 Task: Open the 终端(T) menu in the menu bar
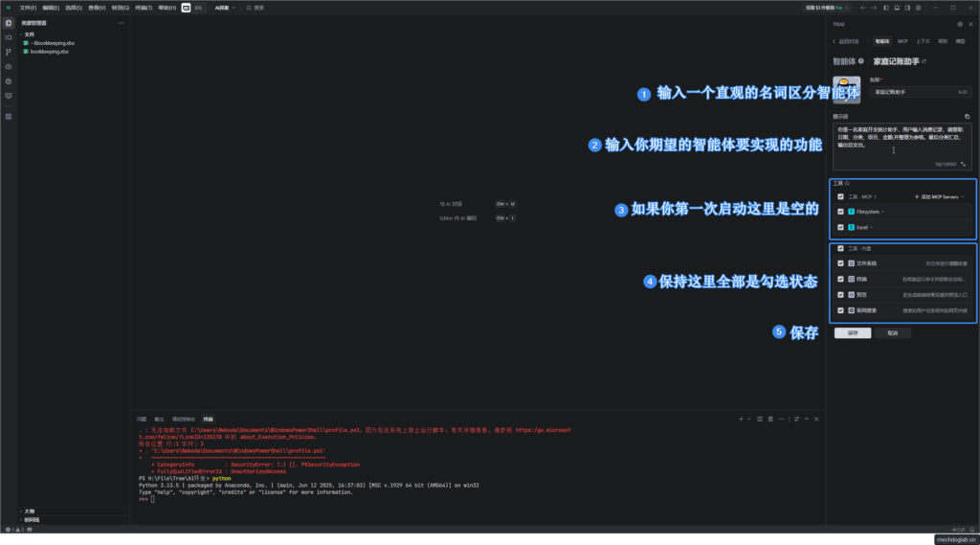tap(142, 7)
